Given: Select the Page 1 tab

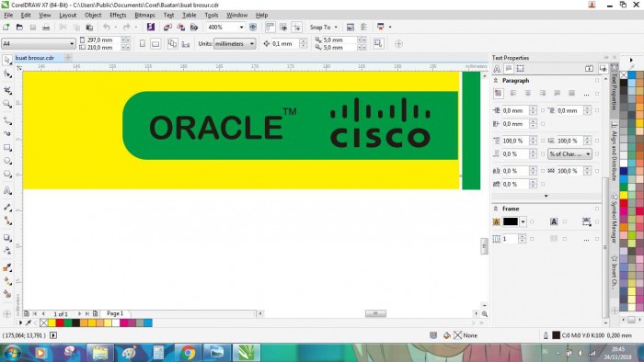Looking at the screenshot, I should (115, 313).
